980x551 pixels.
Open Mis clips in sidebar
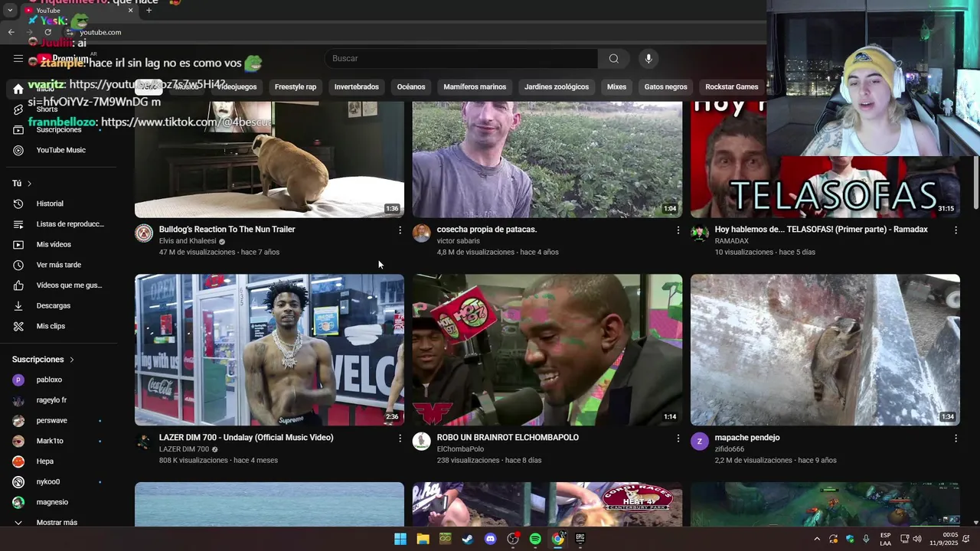click(x=58, y=326)
